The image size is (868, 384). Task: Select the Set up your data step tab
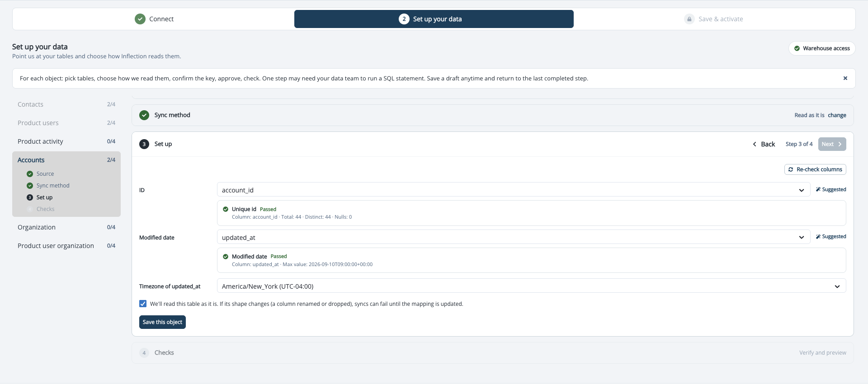coord(434,19)
